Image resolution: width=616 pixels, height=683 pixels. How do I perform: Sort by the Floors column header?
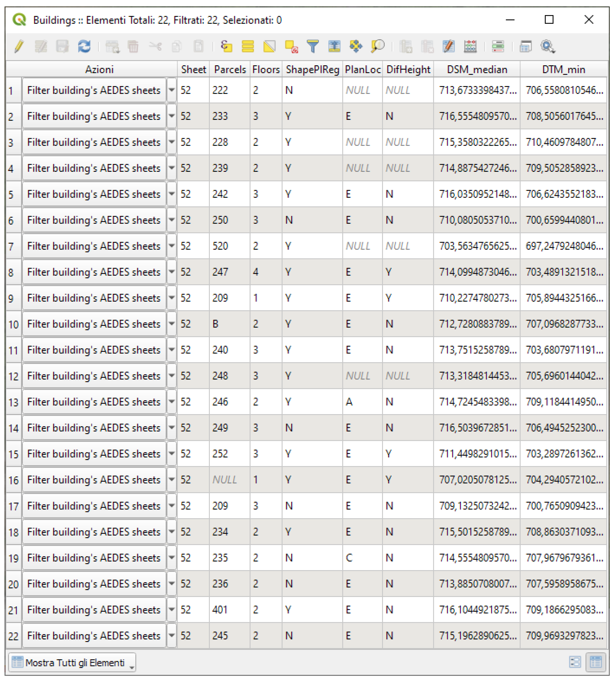pyautogui.click(x=266, y=69)
